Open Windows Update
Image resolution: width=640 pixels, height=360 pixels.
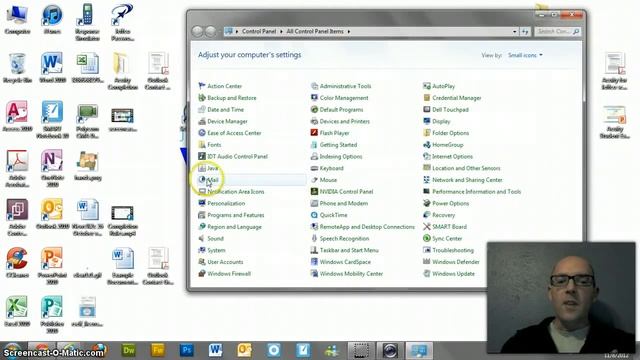click(453, 273)
